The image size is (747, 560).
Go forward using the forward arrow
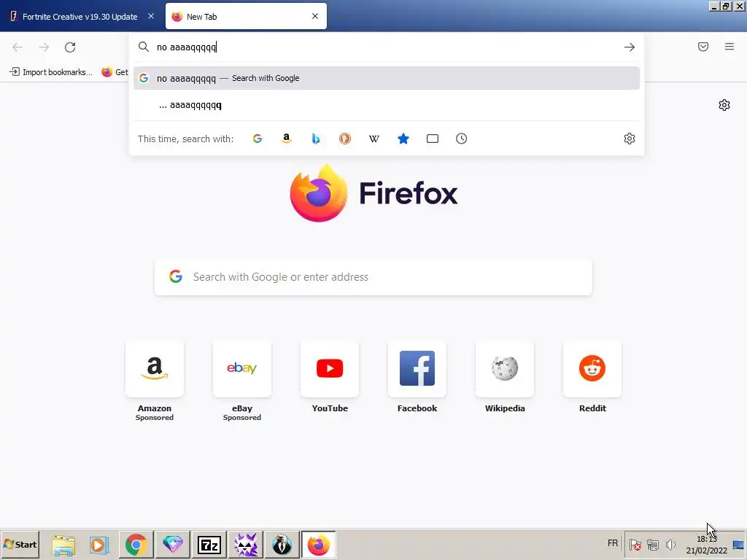click(x=44, y=47)
